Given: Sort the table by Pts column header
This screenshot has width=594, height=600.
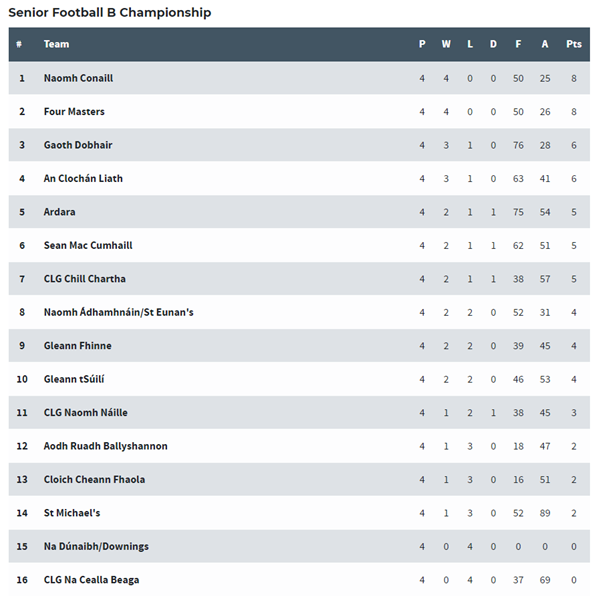Looking at the screenshot, I should click(574, 44).
